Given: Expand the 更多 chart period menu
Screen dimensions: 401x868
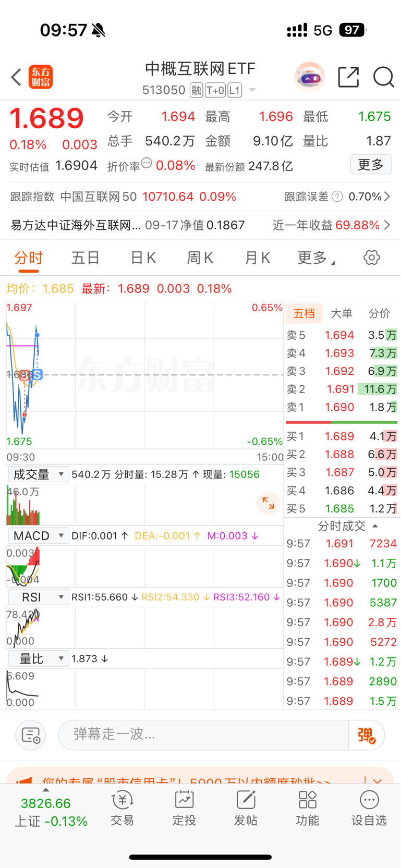Looking at the screenshot, I should (x=316, y=258).
